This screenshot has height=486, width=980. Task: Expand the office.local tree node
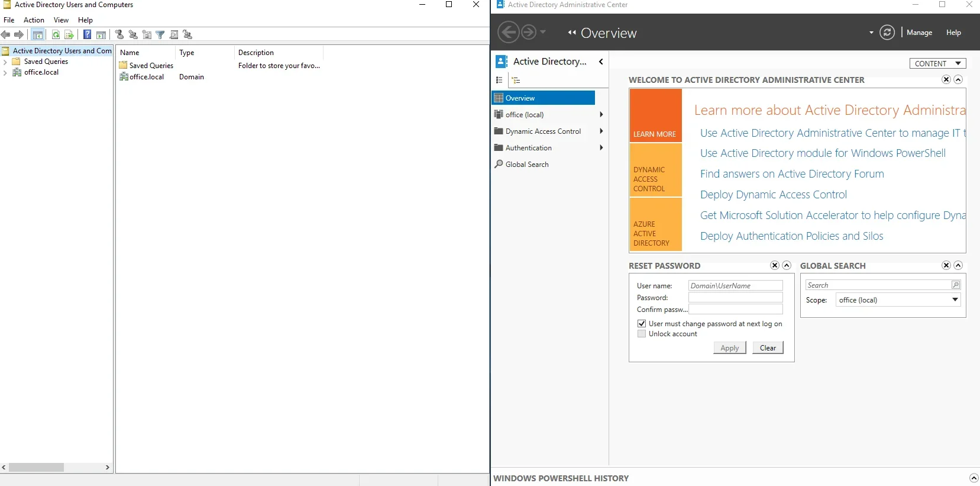pyautogui.click(x=5, y=73)
